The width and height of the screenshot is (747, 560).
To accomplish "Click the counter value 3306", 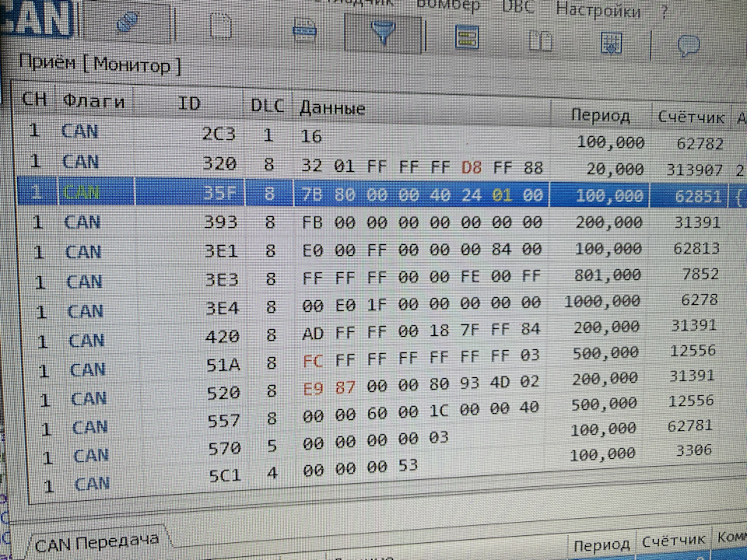I will click(694, 450).
